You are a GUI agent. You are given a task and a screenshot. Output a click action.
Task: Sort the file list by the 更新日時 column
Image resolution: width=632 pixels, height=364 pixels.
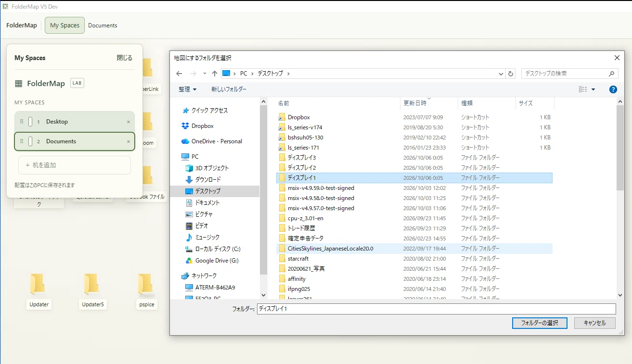coord(429,103)
